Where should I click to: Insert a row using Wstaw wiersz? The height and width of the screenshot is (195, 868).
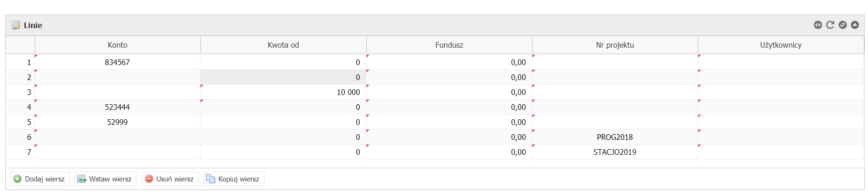click(x=106, y=179)
